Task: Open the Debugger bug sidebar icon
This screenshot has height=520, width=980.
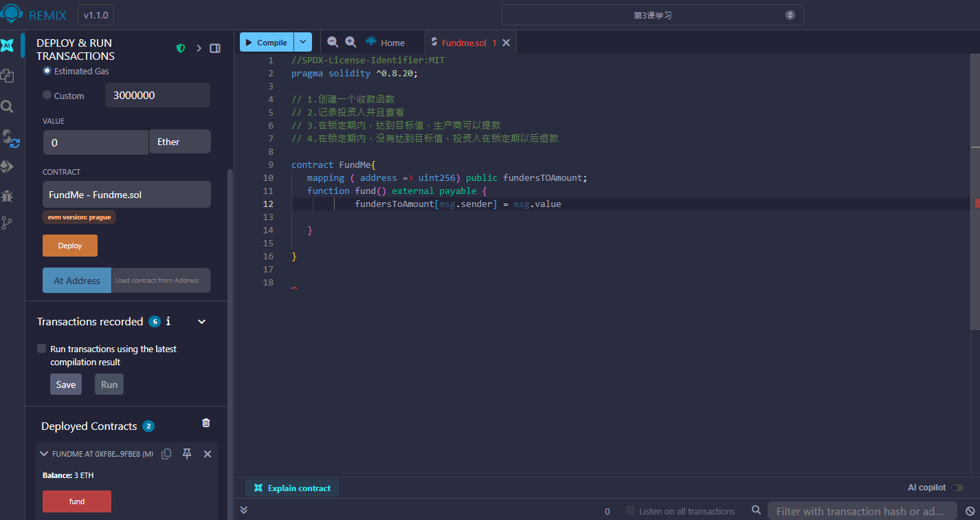Action: point(8,196)
